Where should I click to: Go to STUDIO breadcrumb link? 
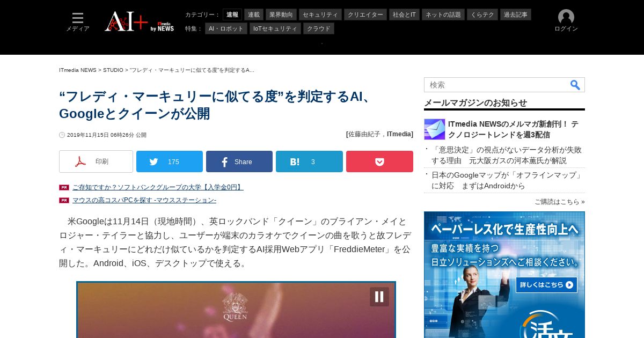[113, 70]
